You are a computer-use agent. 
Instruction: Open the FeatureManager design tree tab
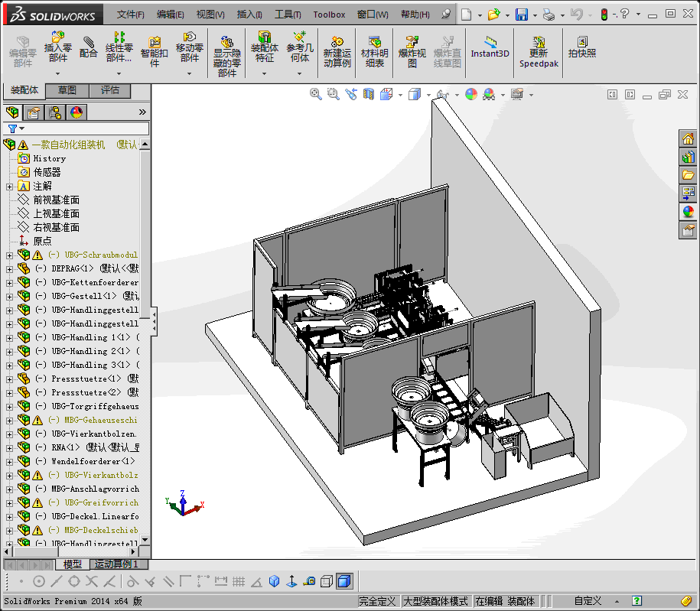(12, 112)
